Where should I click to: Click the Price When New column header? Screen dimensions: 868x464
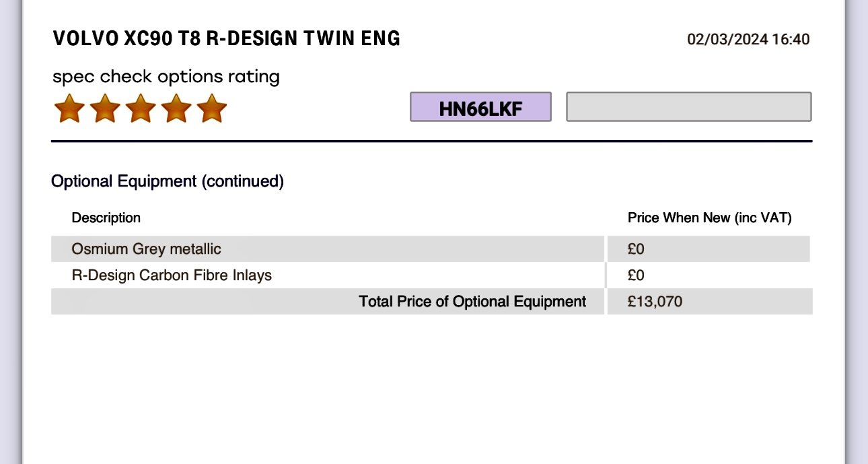(710, 218)
